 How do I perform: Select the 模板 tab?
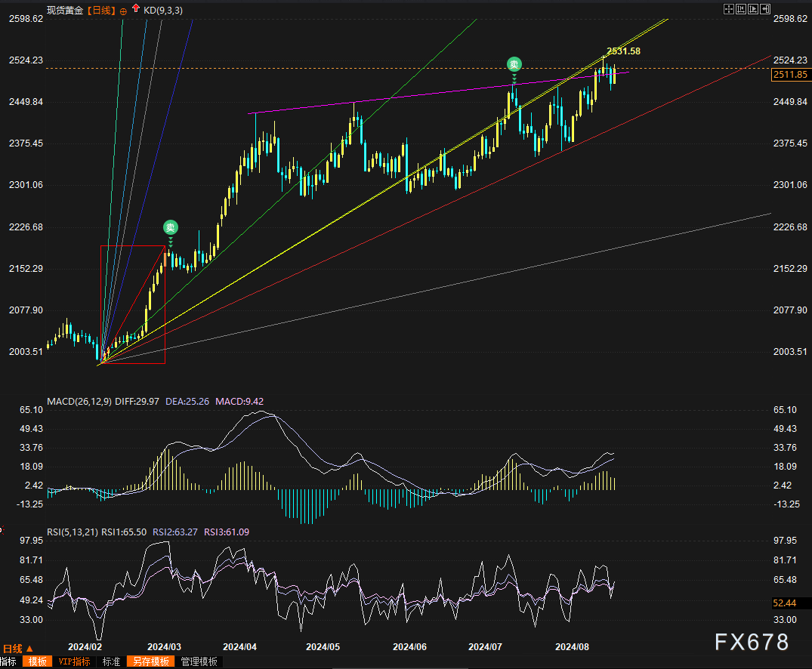[37, 661]
